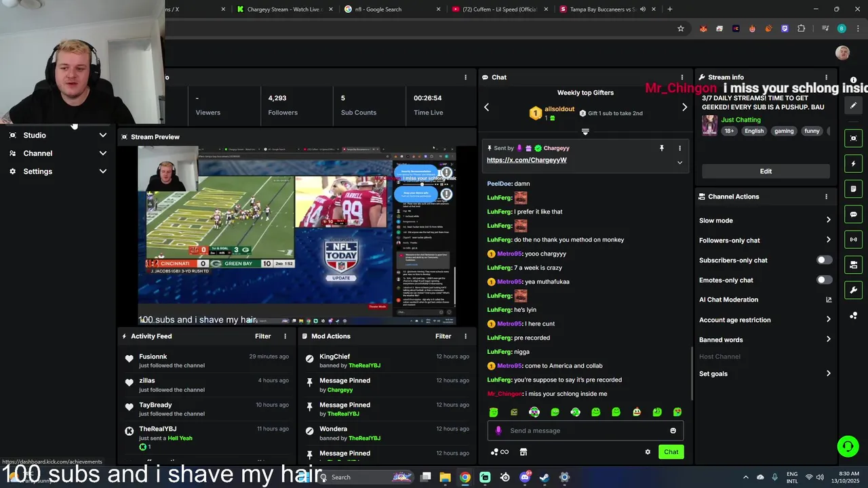The image size is (868, 488).
Task: Open Discord from the taskbar
Action: pos(525,477)
